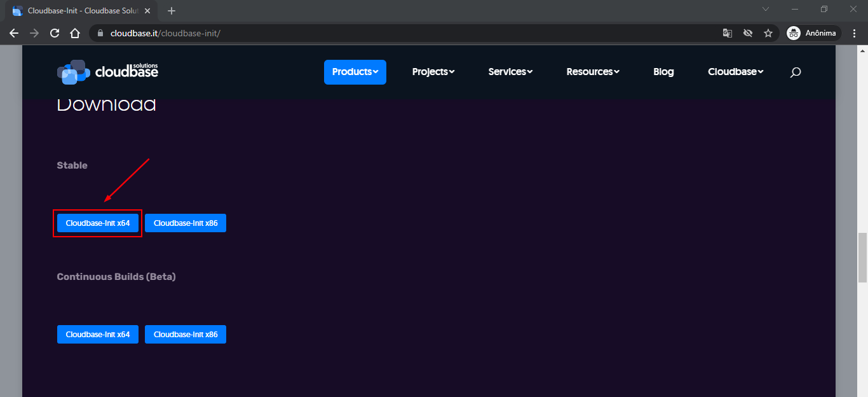Close the Cloudbase-Init browser tab
Viewport: 868px width, 397px height.
147,11
